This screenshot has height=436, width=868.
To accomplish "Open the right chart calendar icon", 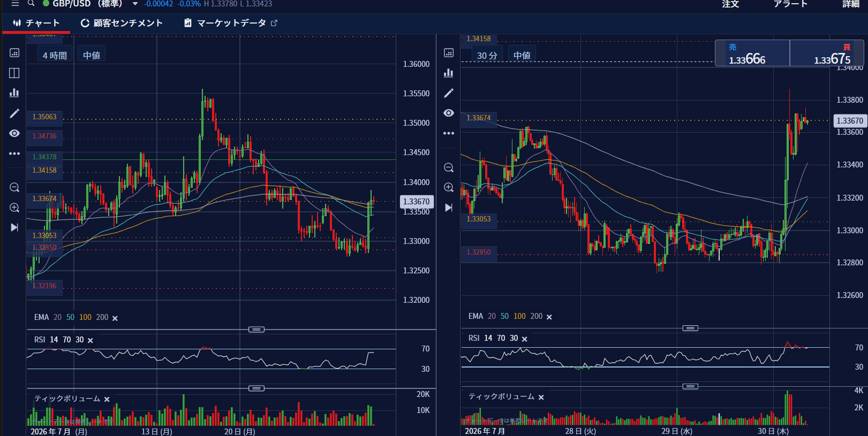I will click(449, 52).
